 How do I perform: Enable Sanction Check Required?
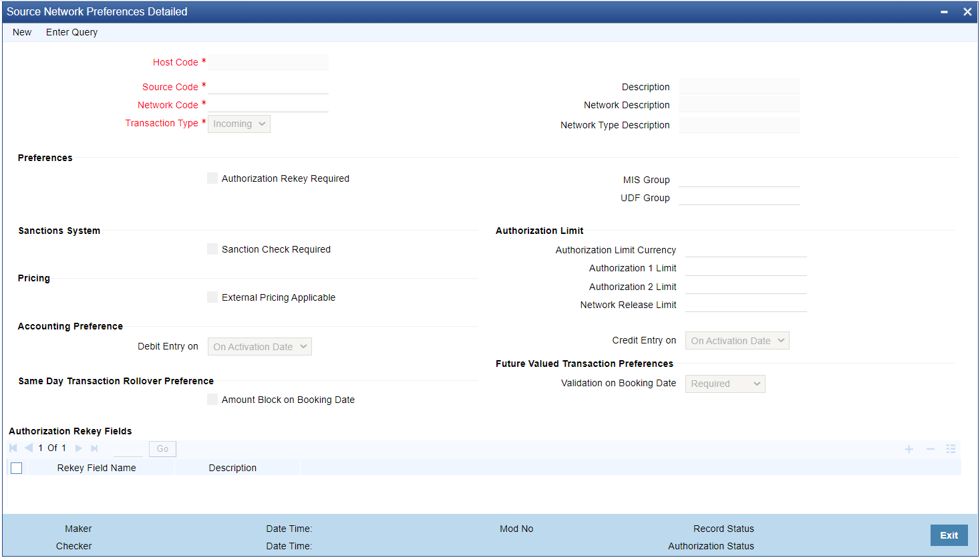[x=212, y=249]
